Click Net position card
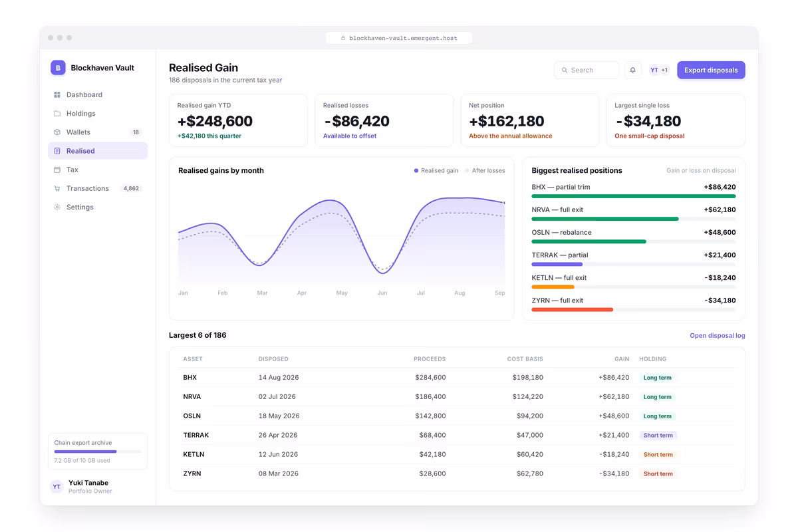Image resolution: width=798 pixels, height=532 pixels. [x=529, y=120]
